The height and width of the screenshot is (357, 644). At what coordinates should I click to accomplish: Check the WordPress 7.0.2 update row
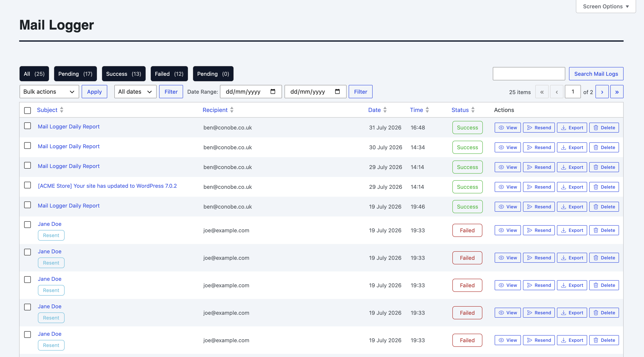[27, 185]
